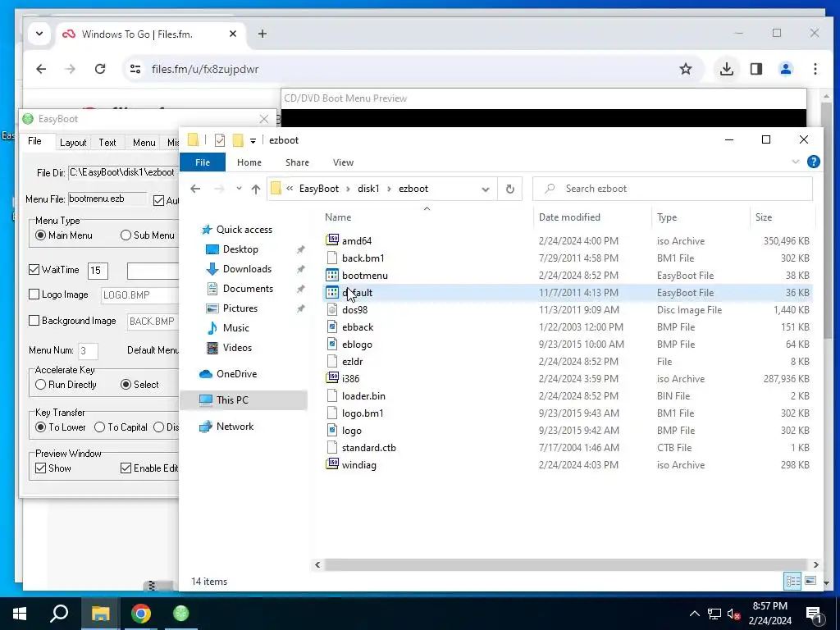Select the i386 iso archive icon

(x=332, y=378)
